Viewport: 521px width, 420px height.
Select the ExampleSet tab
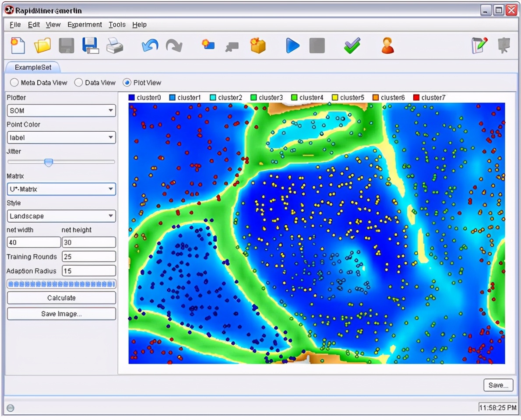(33, 67)
